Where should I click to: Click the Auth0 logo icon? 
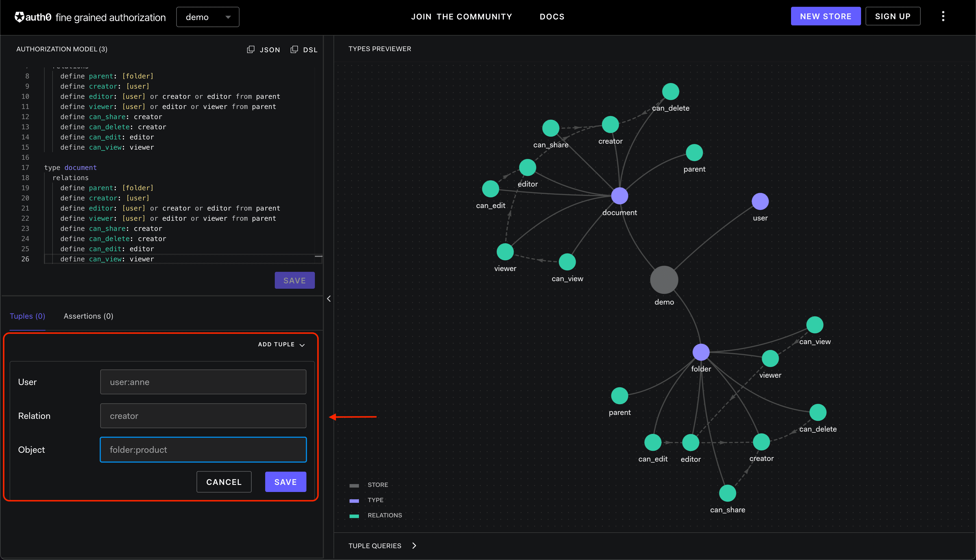pyautogui.click(x=19, y=17)
